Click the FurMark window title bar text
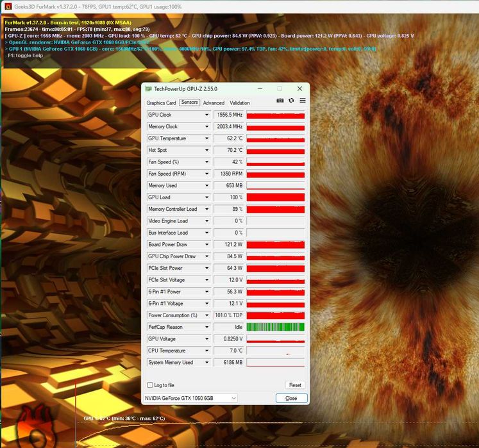479x448 pixels. point(97,6)
